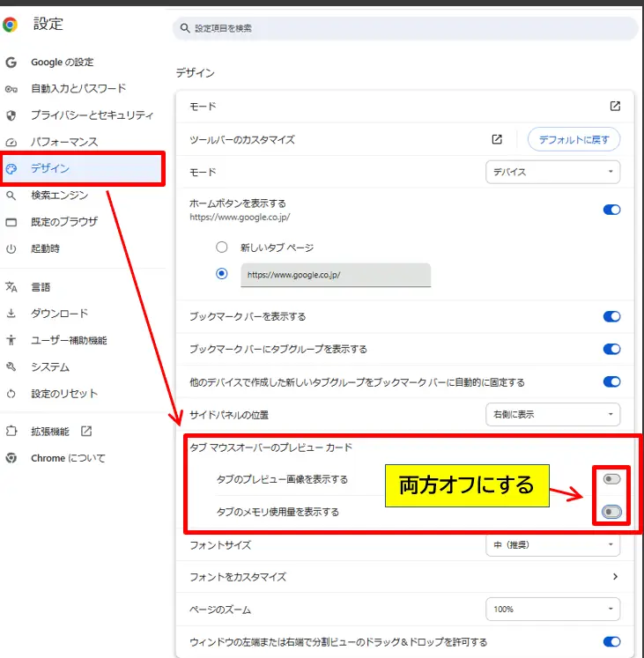
Task: Open 既定のブラウザ settings
Action: point(64,222)
